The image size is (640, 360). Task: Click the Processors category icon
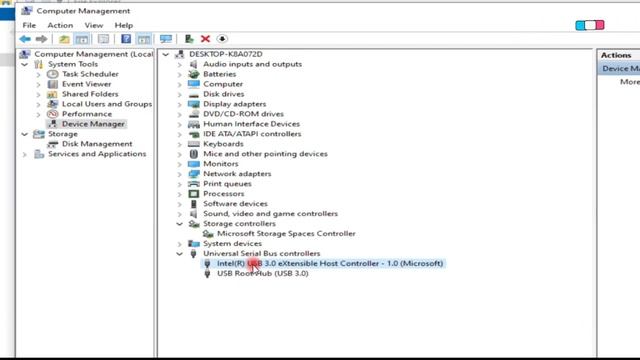click(193, 194)
